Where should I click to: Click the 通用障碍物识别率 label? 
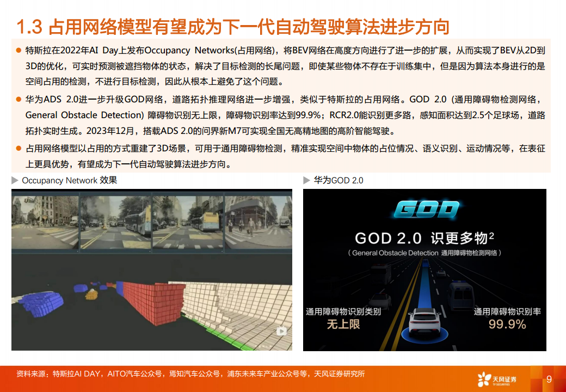click(x=507, y=311)
